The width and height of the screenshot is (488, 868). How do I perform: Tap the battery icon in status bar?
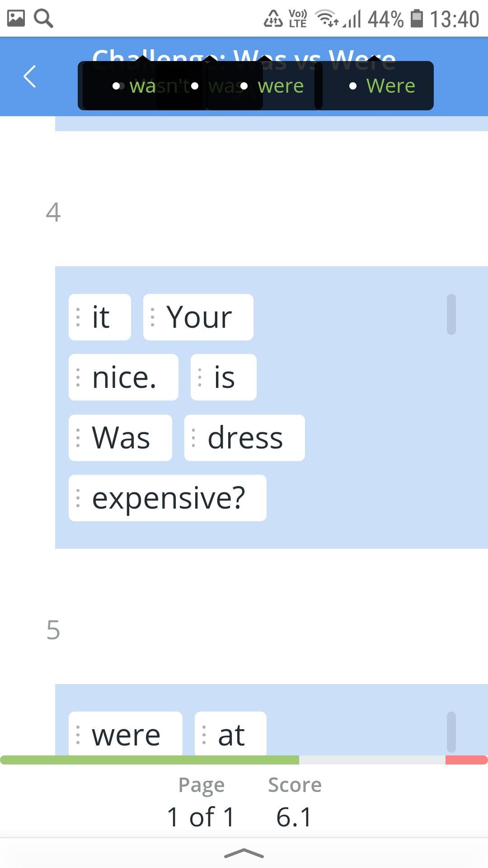point(416,19)
